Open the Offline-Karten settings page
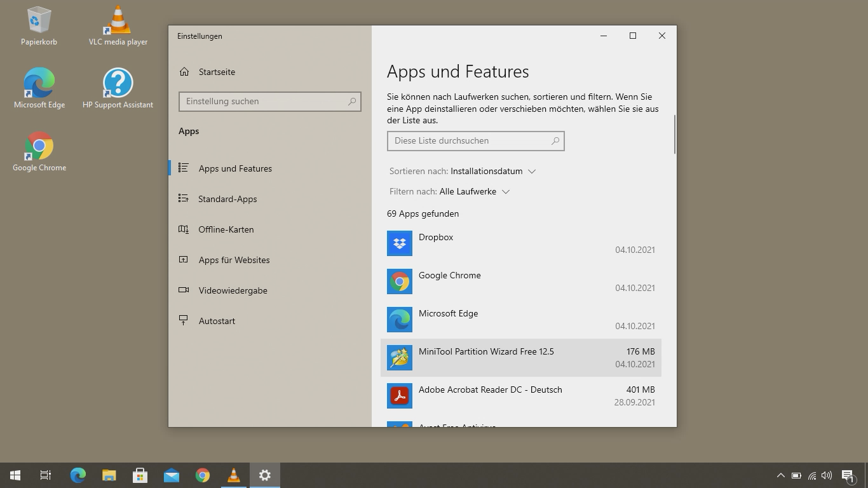868x488 pixels. click(x=226, y=229)
